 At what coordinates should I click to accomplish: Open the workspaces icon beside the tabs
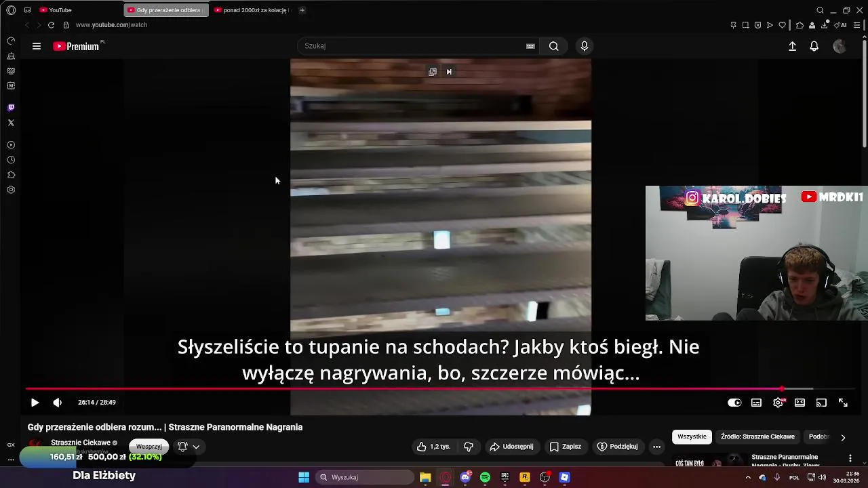27,10
